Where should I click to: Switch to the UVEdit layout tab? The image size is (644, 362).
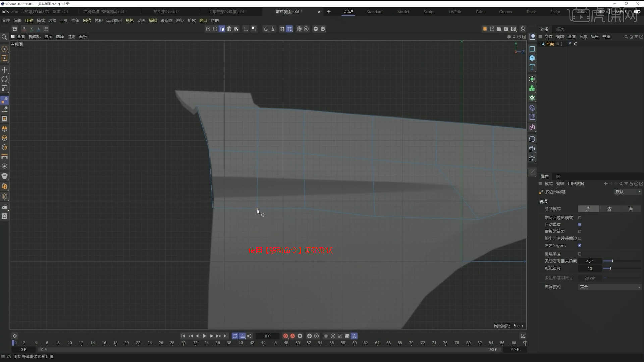click(x=454, y=12)
